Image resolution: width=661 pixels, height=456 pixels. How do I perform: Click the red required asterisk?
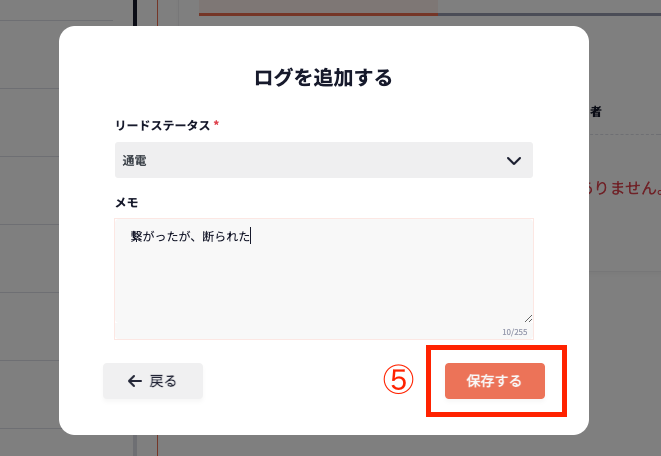click(216, 124)
